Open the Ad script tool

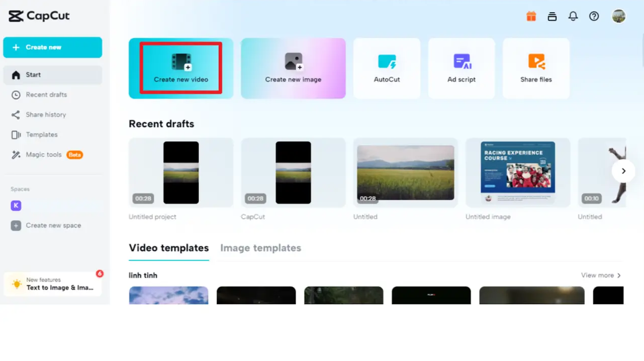(462, 68)
